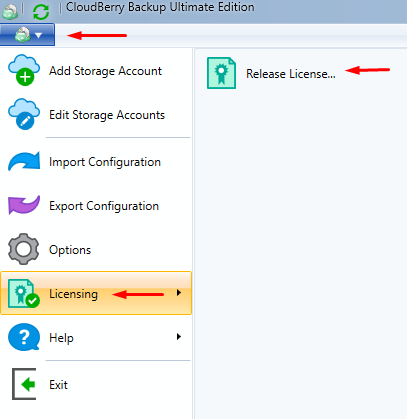This screenshot has width=407, height=419.
Task: Click the Release License certificate icon
Action: coord(221,73)
